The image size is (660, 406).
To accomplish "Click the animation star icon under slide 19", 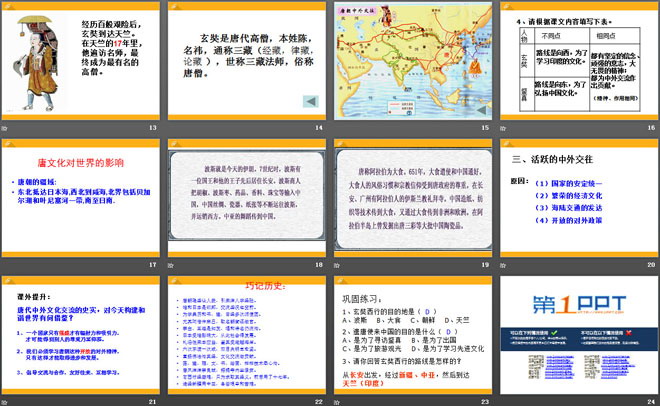I will coord(337,265).
